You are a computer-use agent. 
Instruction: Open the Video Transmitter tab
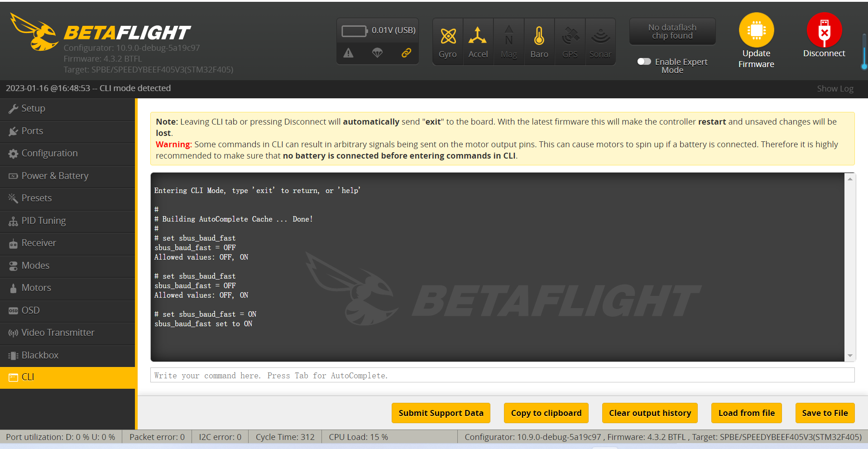pos(67,333)
